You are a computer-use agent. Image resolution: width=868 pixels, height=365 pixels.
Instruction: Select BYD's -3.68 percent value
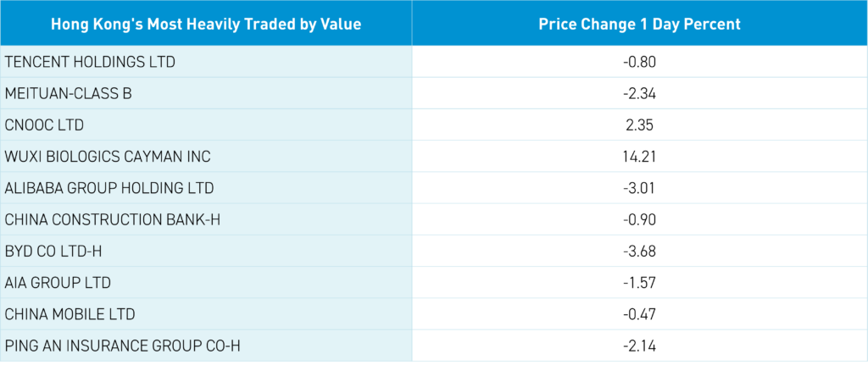point(639,252)
